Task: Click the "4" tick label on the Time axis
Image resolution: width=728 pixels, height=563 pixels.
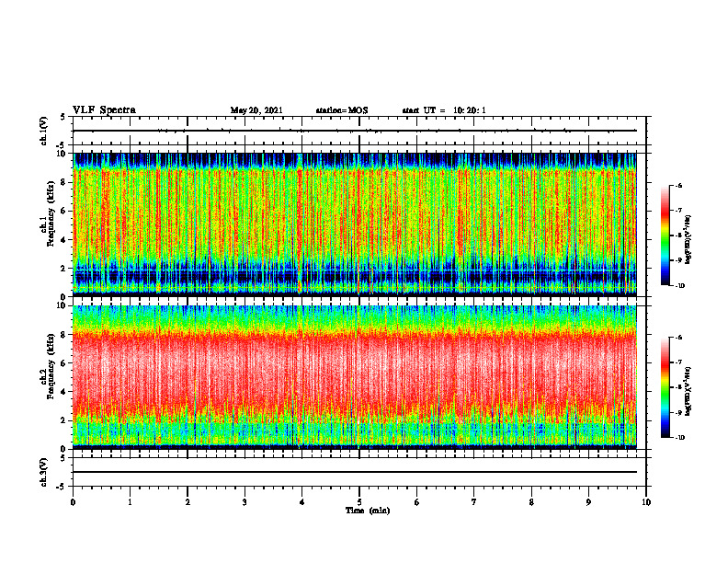Action: point(302,502)
